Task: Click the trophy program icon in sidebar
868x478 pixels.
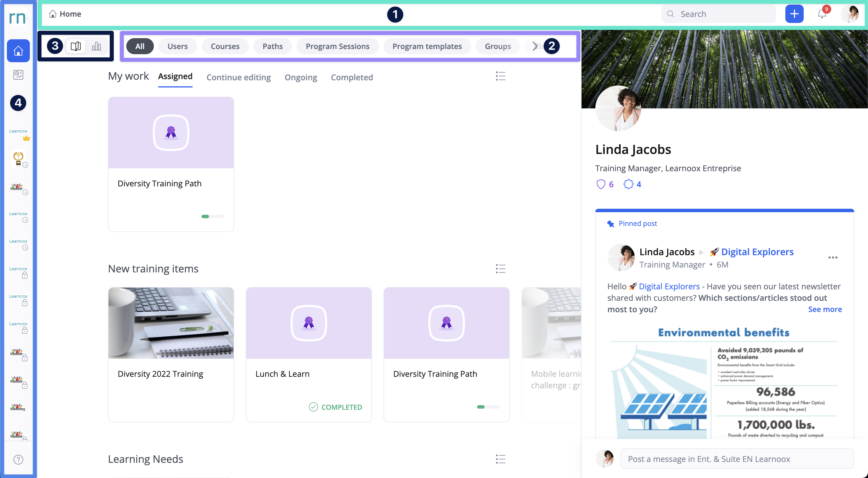Action: click(18, 159)
